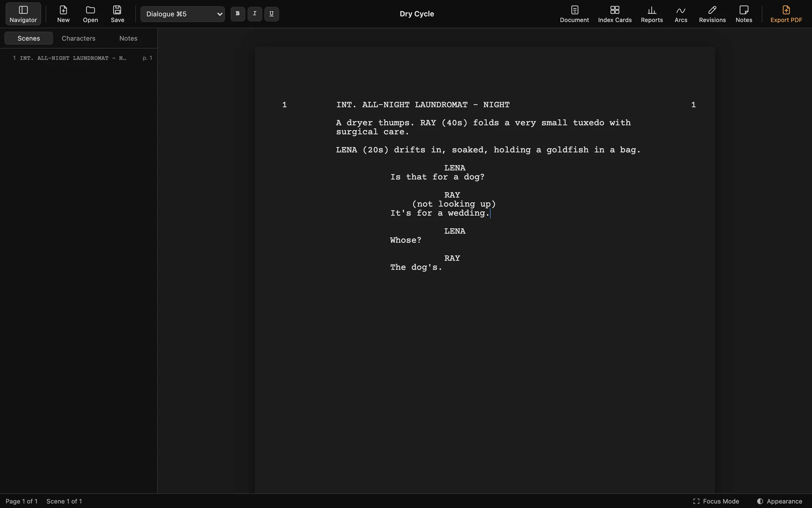Toggle the Navigator sidebar panel
Image resolution: width=812 pixels, height=508 pixels.
point(23,14)
